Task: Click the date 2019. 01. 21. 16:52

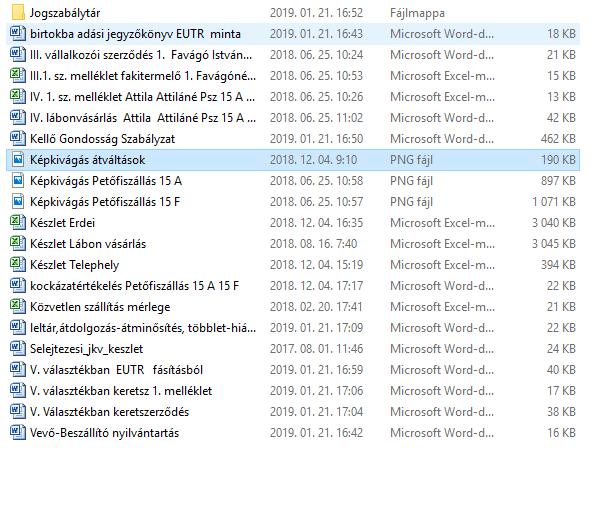Action: [x=316, y=13]
